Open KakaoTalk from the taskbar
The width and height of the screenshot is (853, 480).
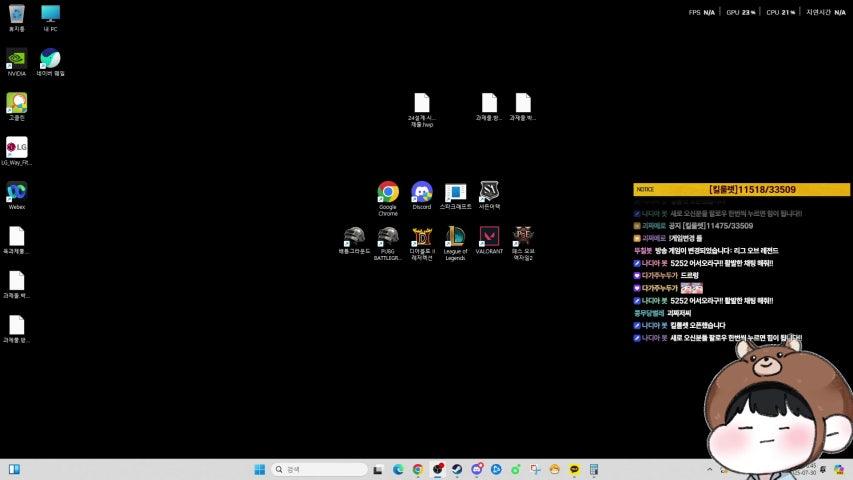(574, 469)
